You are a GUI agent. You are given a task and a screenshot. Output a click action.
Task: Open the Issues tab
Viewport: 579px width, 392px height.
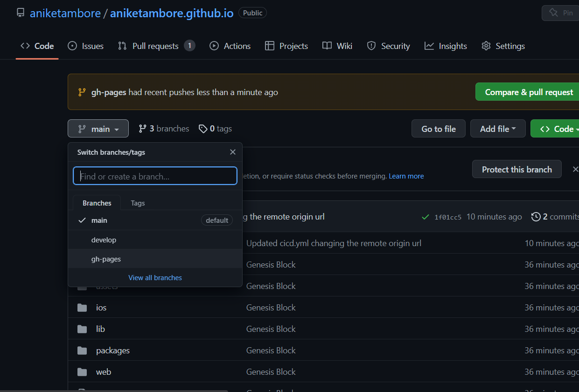(x=86, y=46)
